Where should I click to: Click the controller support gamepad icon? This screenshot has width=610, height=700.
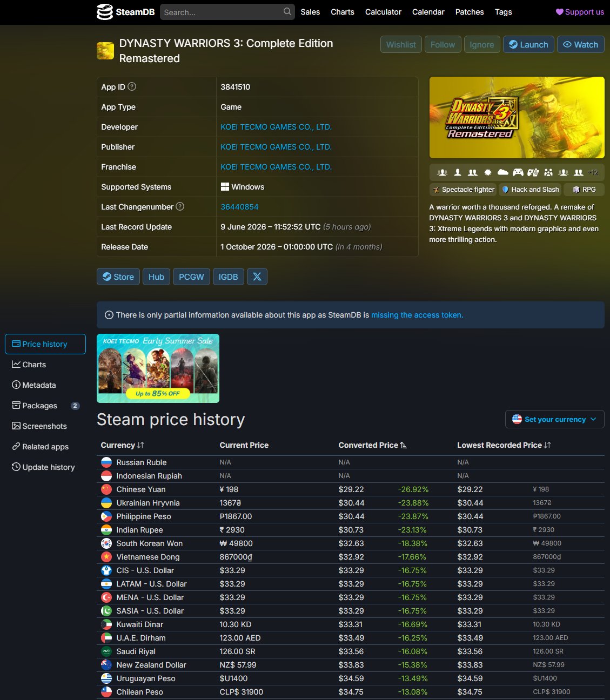518,172
